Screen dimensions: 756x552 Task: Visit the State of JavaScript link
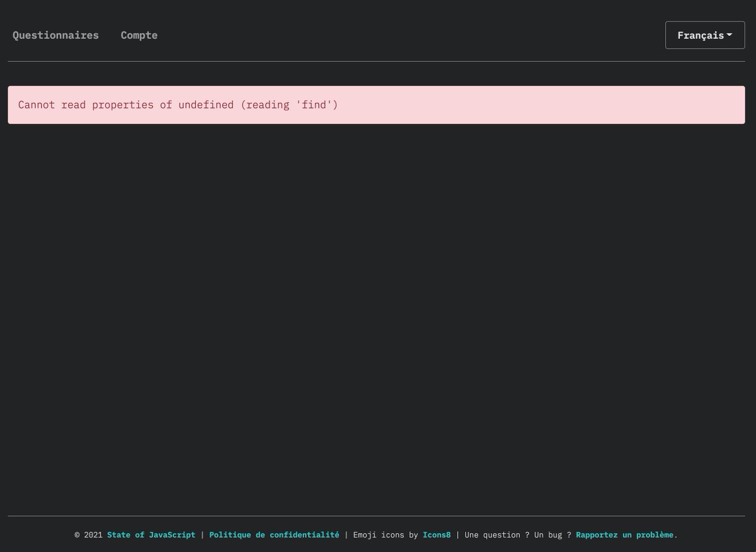tap(151, 534)
